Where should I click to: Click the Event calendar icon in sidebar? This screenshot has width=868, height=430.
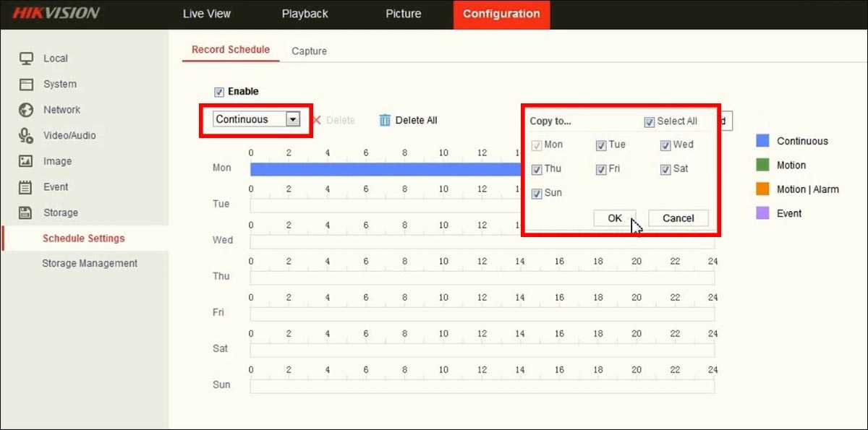(26, 187)
